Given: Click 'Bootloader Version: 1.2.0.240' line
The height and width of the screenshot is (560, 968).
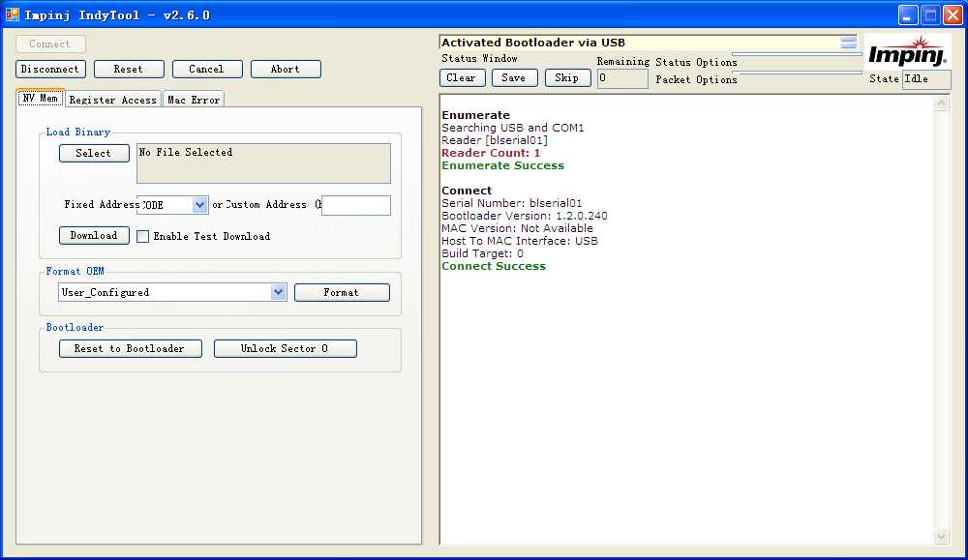Looking at the screenshot, I should tap(524, 216).
